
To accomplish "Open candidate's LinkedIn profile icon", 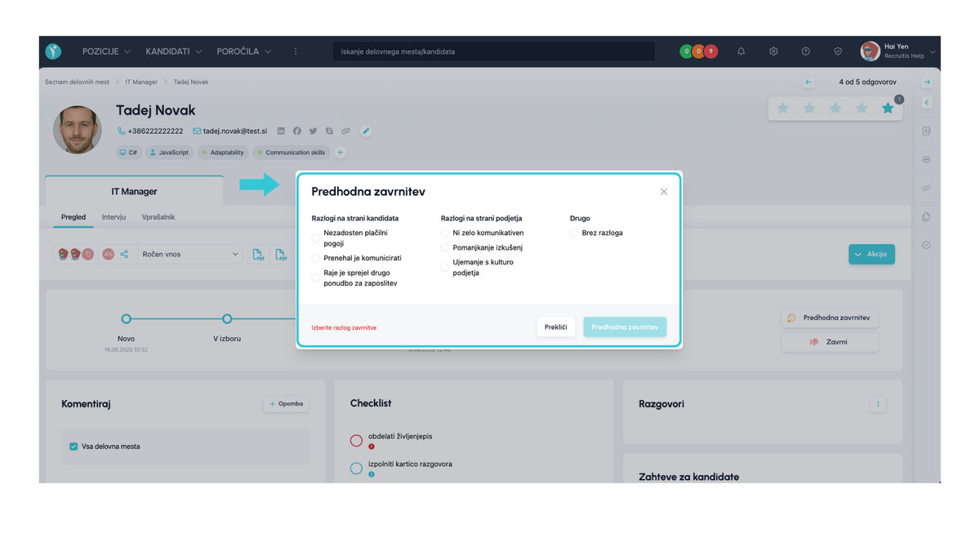I will 281,131.
